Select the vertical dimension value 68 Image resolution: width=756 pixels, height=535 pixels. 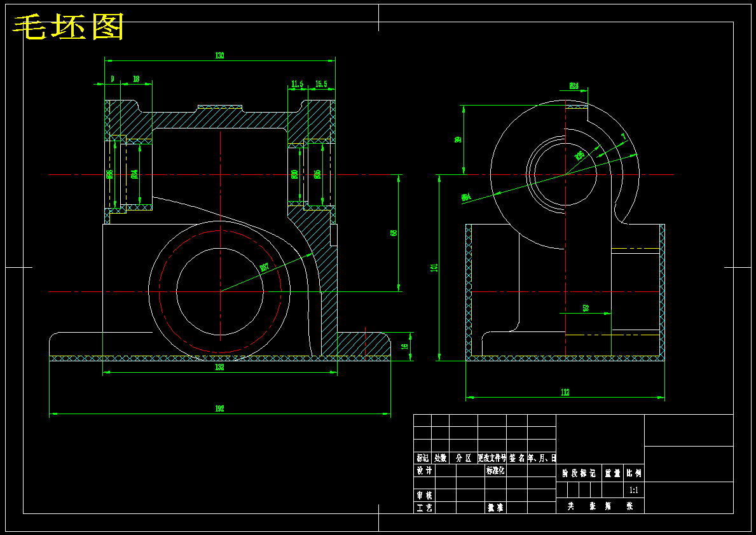[x=394, y=233]
